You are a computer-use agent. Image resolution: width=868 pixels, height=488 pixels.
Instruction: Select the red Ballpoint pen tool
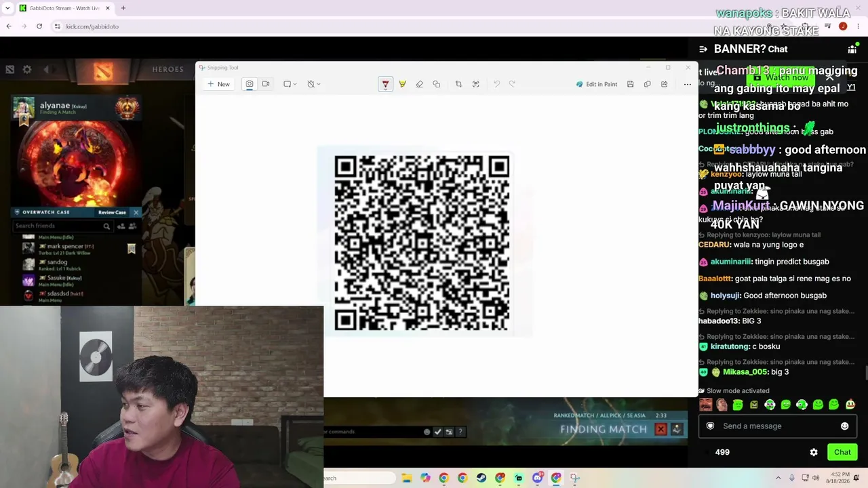(x=385, y=84)
